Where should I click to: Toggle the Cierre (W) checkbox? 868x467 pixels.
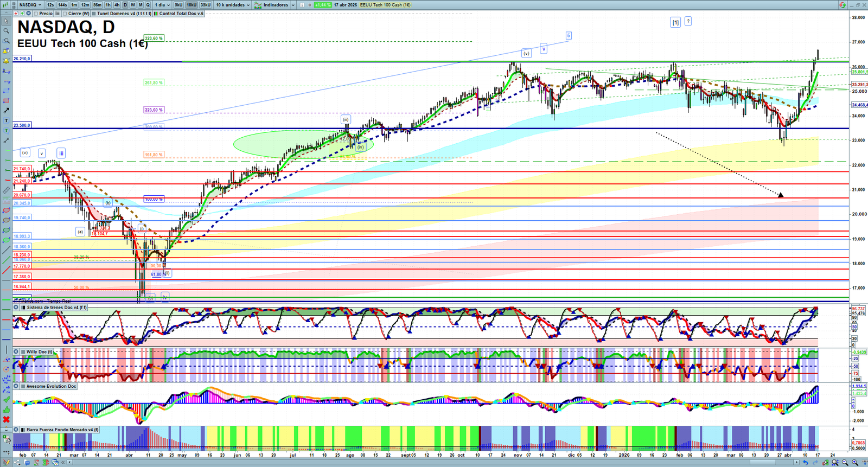65,14
